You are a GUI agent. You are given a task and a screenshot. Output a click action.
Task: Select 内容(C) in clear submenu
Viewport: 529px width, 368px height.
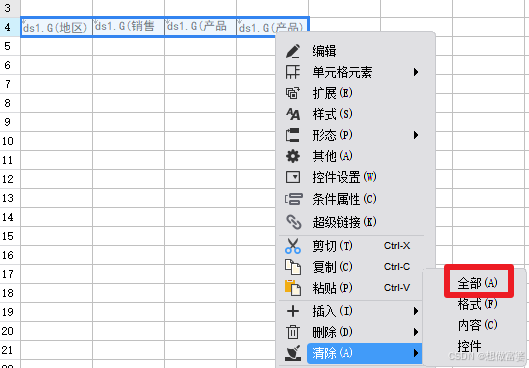click(x=478, y=325)
